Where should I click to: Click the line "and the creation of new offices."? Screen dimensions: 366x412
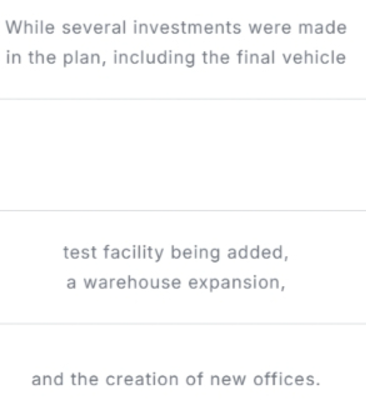pyautogui.click(x=176, y=379)
